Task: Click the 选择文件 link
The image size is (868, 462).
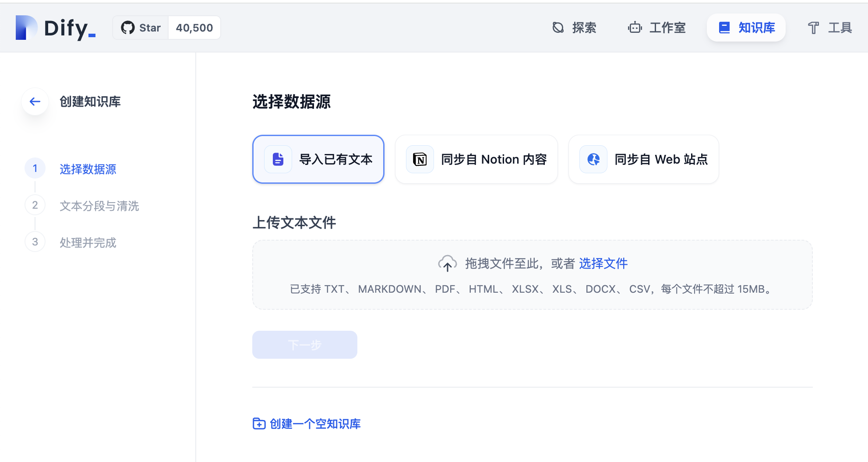Action: pos(603,263)
